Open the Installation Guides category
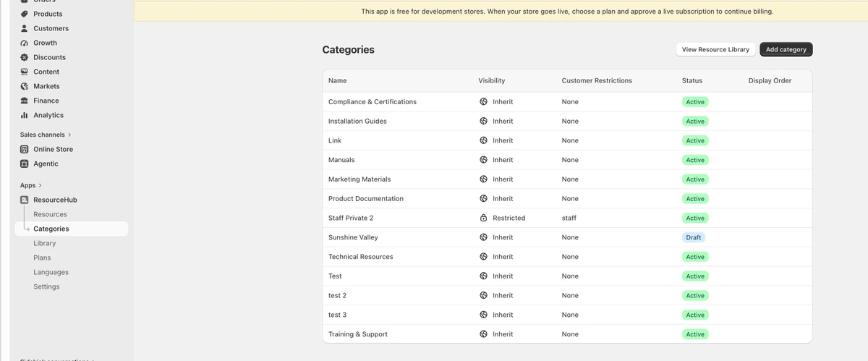This screenshot has height=361, width=868. (x=357, y=122)
